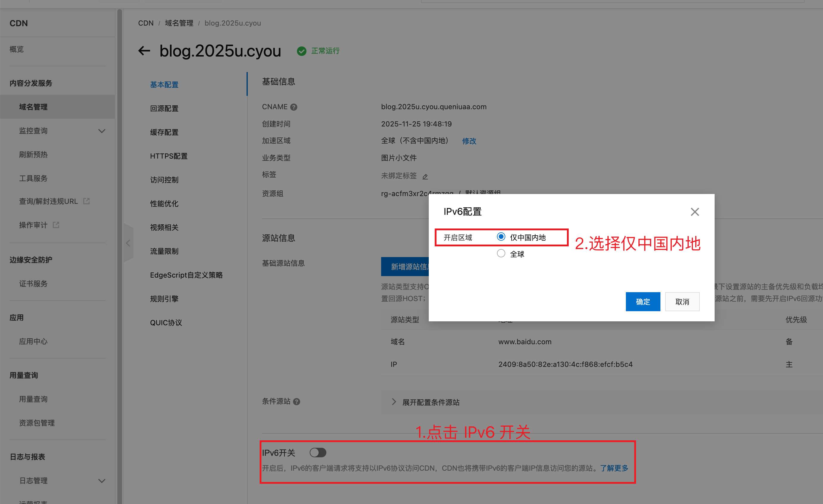Switch to the HTTPS配置 tab
The height and width of the screenshot is (504, 823).
169,156
